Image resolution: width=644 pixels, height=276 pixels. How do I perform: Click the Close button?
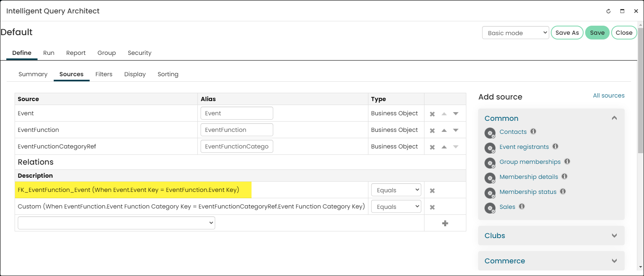coord(624,33)
